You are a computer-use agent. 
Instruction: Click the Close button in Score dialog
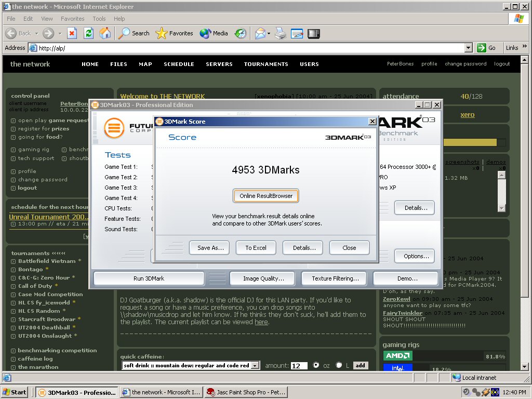point(349,248)
